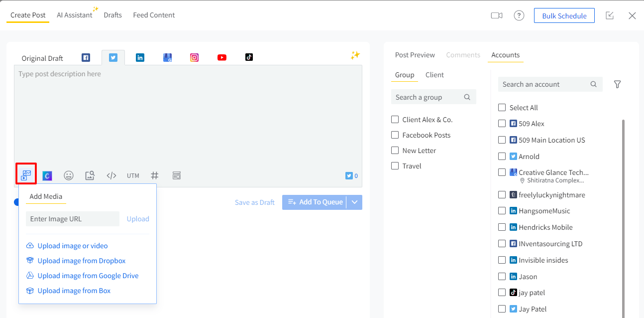Image resolution: width=644 pixels, height=318 pixels.
Task: Open the UTM parameters option
Action: point(133,175)
